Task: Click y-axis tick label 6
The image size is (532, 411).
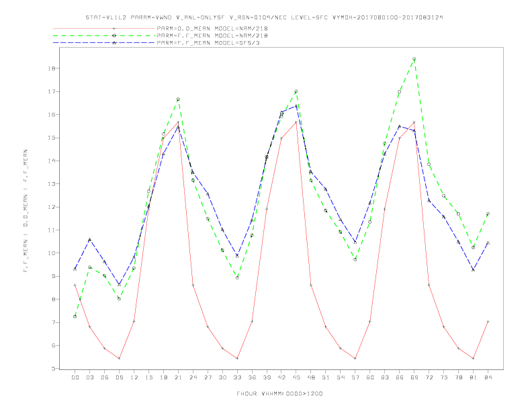Action: pos(54,346)
